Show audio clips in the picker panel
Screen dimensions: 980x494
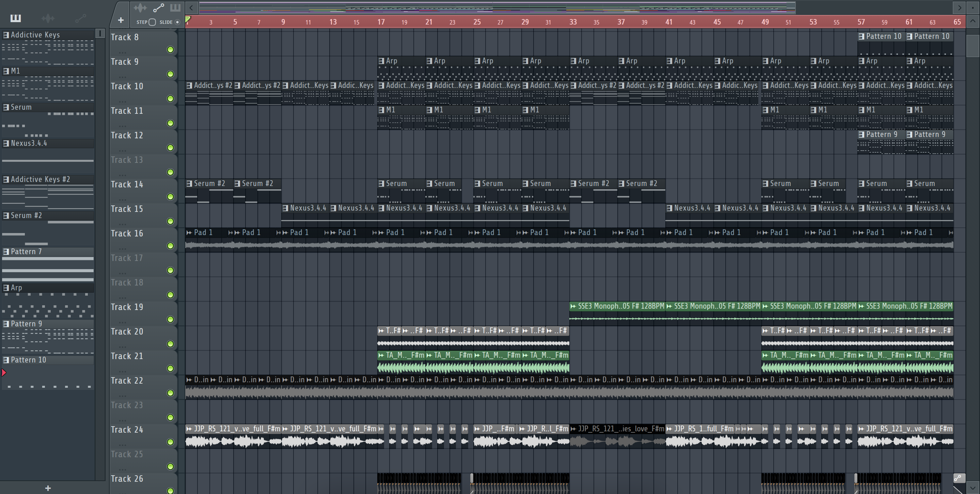pyautogui.click(x=48, y=18)
